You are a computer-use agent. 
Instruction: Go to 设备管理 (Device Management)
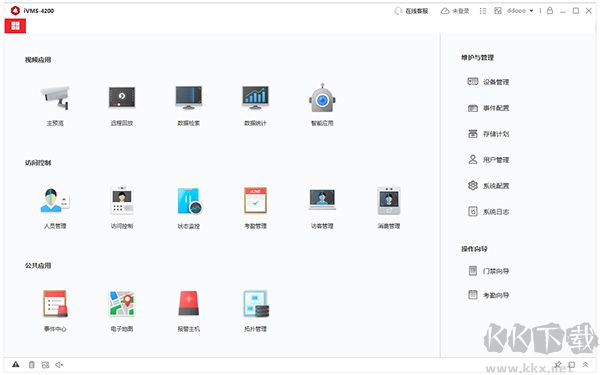click(x=488, y=82)
